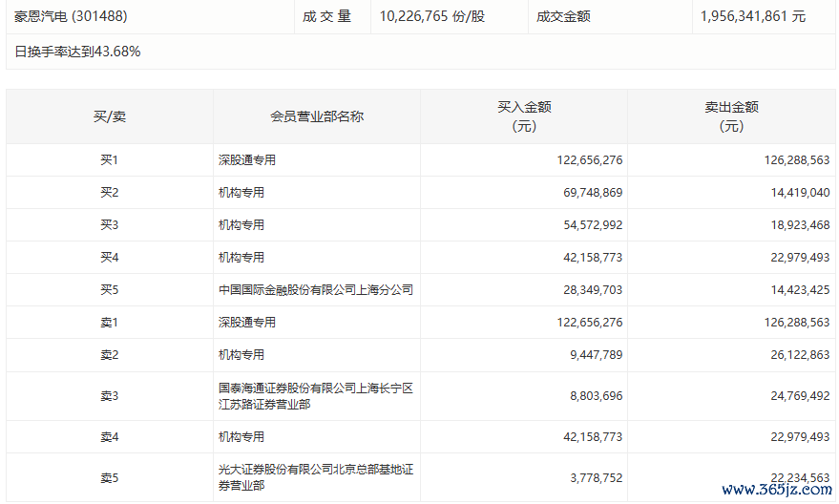Click the 成交量 label cell
This screenshot has height=504, width=839.
(x=327, y=16)
